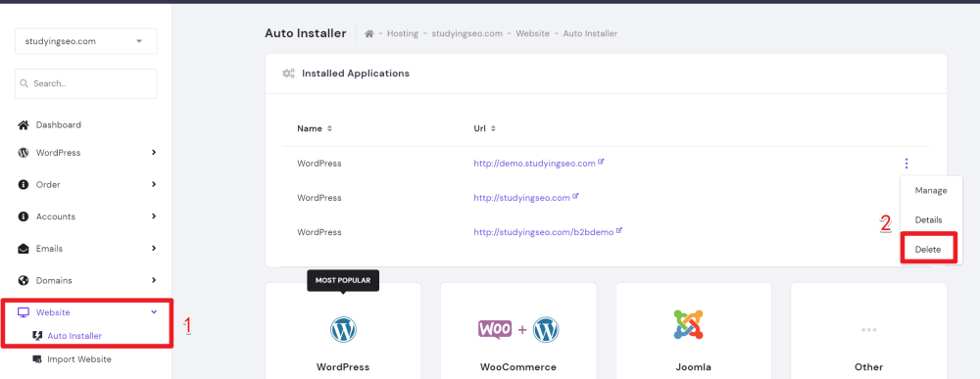Open Auto Installer in the sidebar
The image size is (980, 379).
tap(74, 336)
